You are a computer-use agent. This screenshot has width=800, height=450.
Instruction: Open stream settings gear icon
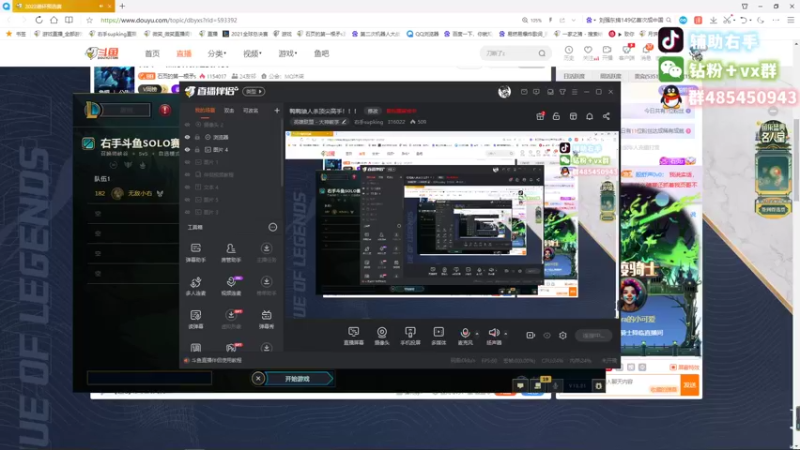563,335
